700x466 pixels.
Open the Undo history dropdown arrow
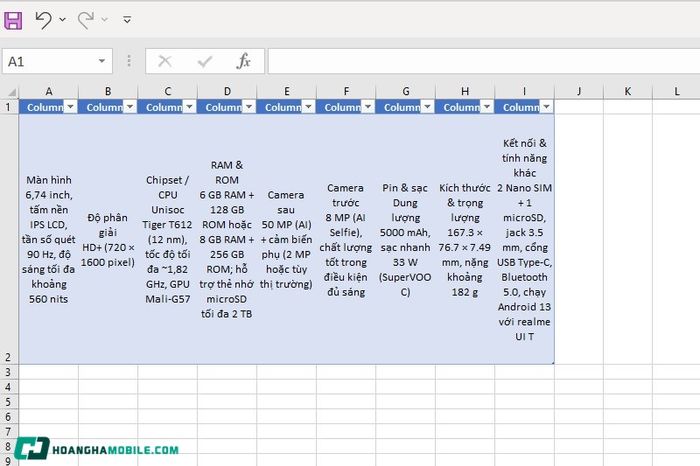click(62, 19)
